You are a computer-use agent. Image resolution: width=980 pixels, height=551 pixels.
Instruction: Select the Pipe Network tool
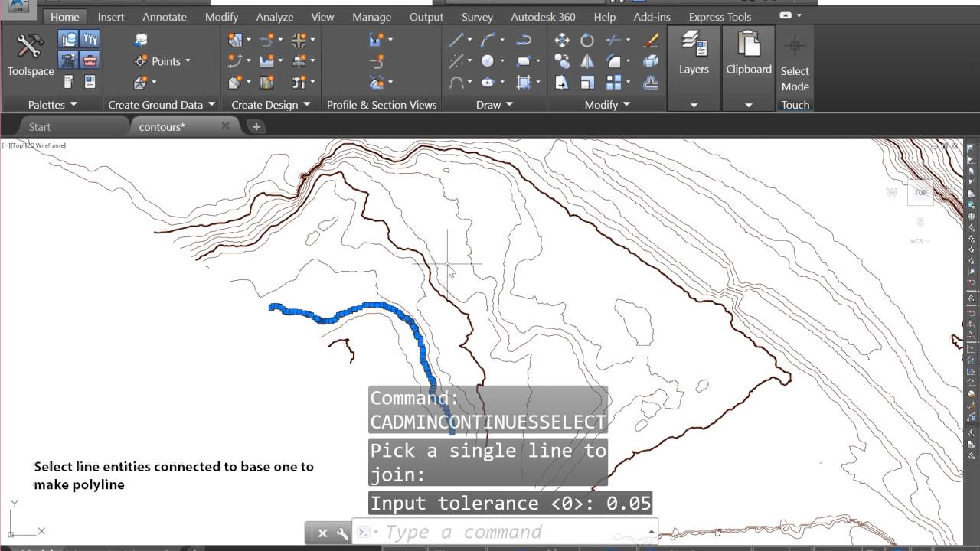[x=299, y=82]
